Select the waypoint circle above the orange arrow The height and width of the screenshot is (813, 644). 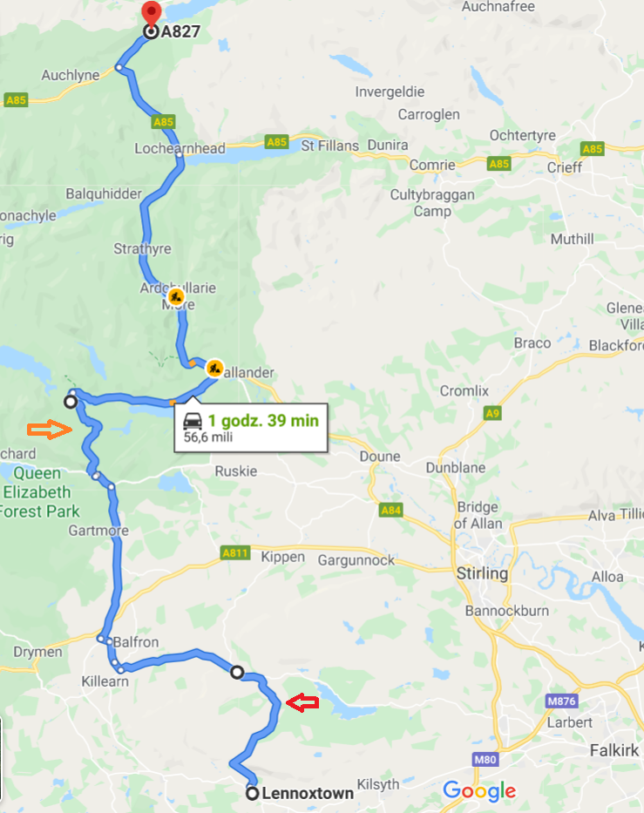pos(71,402)
